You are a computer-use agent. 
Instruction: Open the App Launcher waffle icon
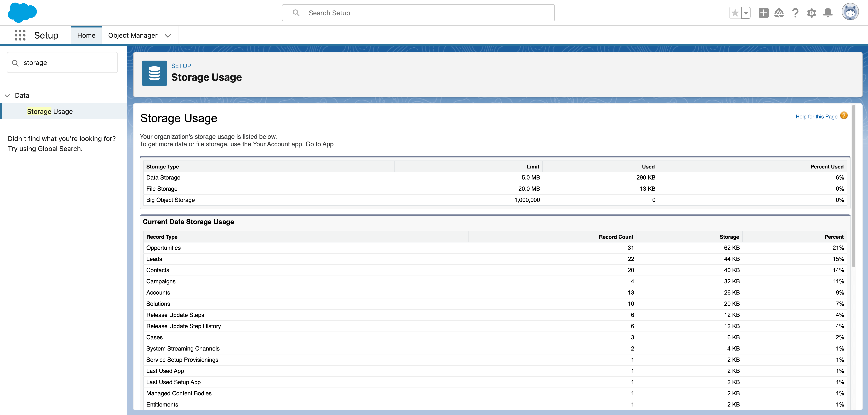(20, 35)
